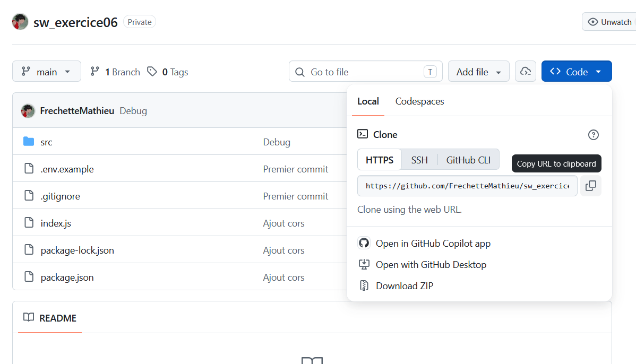This screenshot has height=364, width=636.
Task: Open Premier commit for .gitignore
Action: (x=295, y=196)
